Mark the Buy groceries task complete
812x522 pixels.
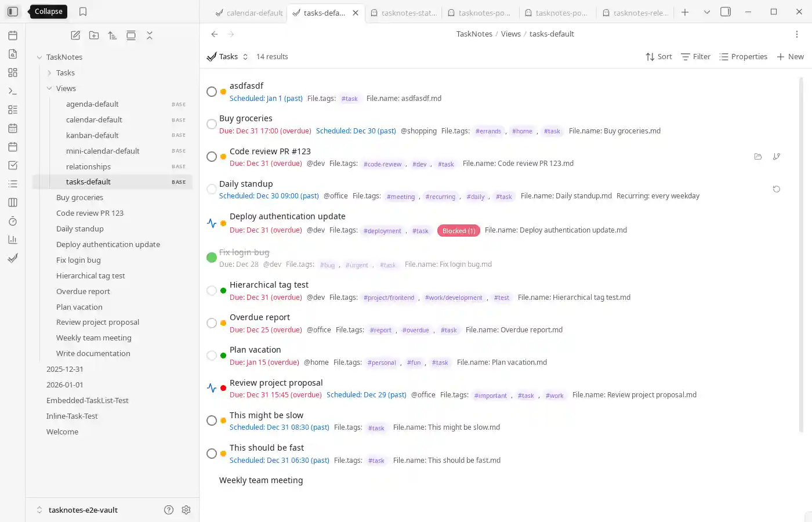pyautogui.click(x=212, y=124)
